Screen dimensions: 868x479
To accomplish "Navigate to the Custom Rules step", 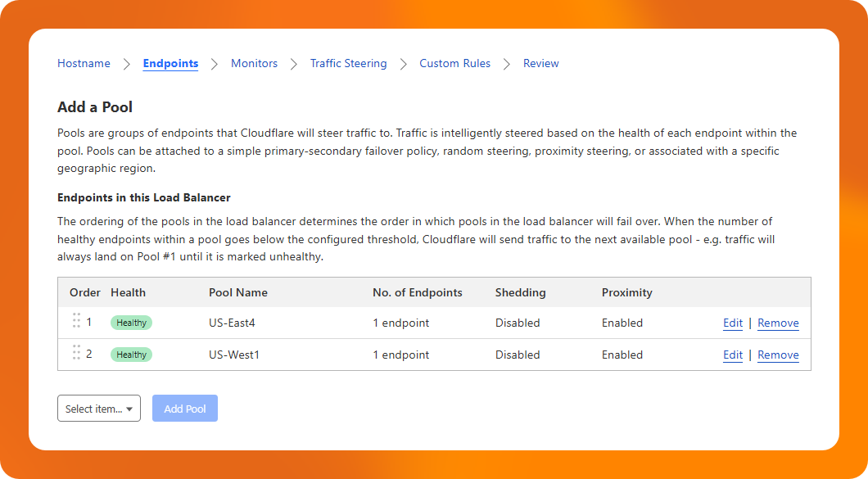I will pos(455,63).
